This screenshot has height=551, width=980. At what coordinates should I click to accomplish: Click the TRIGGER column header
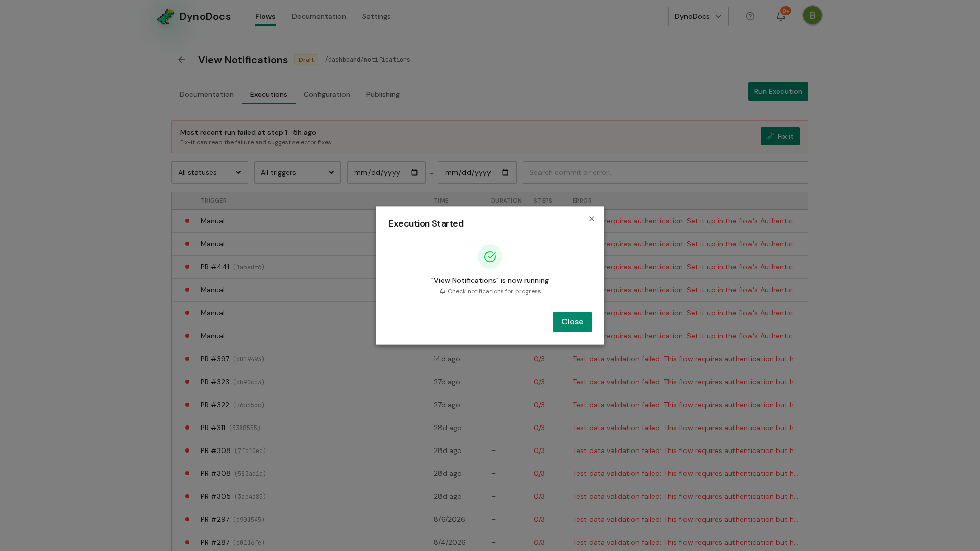coord(213,201)
